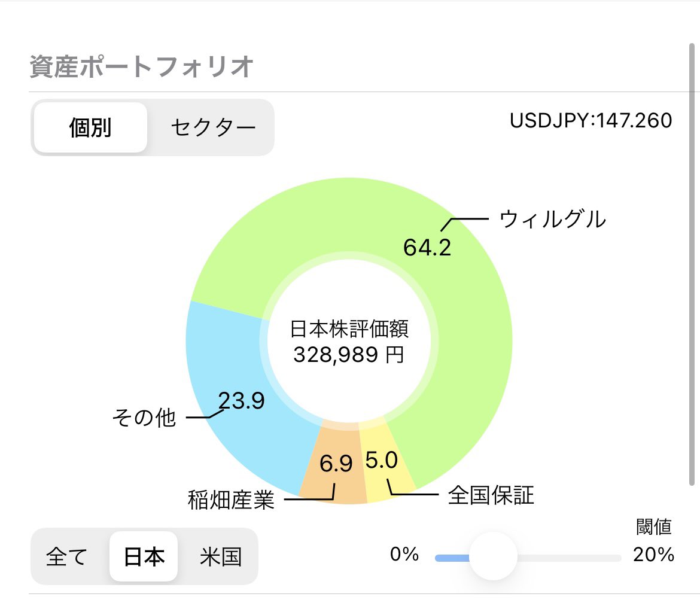Click the 全国保証 chart label
700x612 pixels.
[x=491, y=495]
